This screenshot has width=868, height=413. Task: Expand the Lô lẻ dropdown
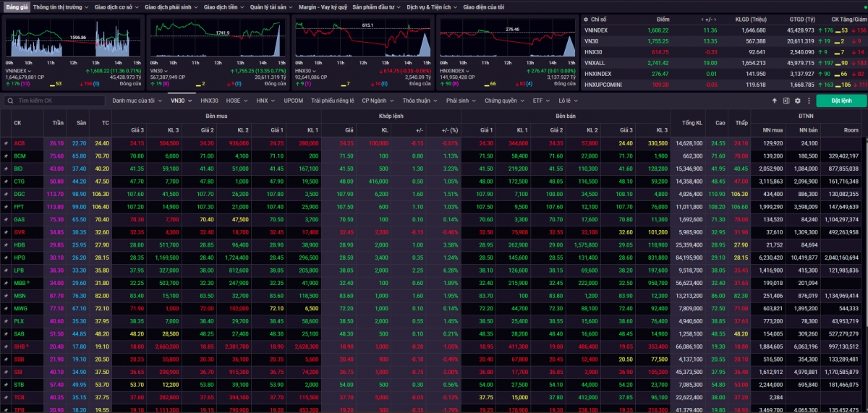[568, 101]
